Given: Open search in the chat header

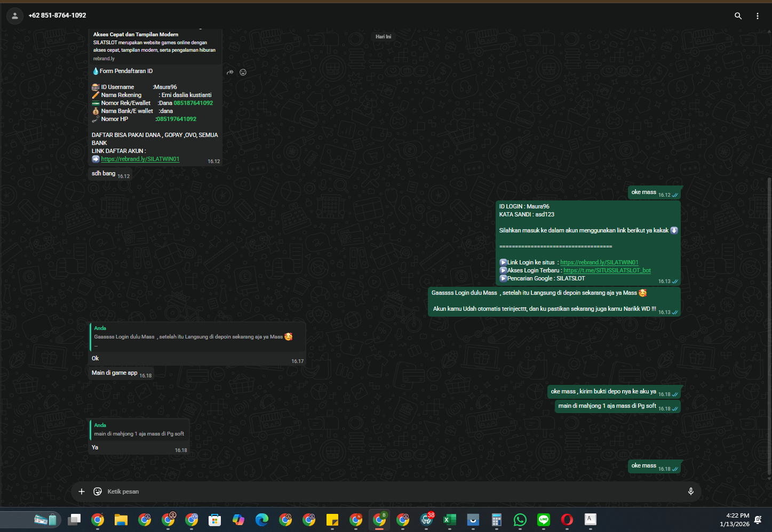Looking at the screenshot, I should point(738,16).
